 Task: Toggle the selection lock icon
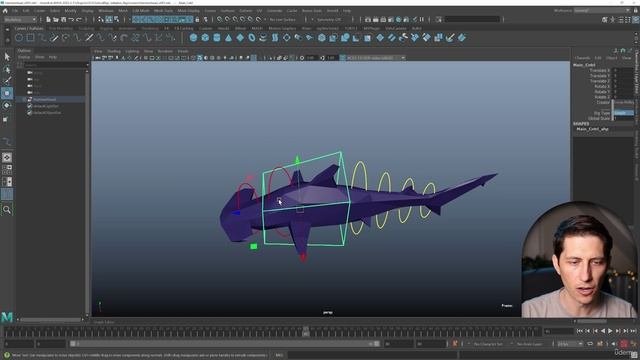pyautogui.click(x=198, y=19)
